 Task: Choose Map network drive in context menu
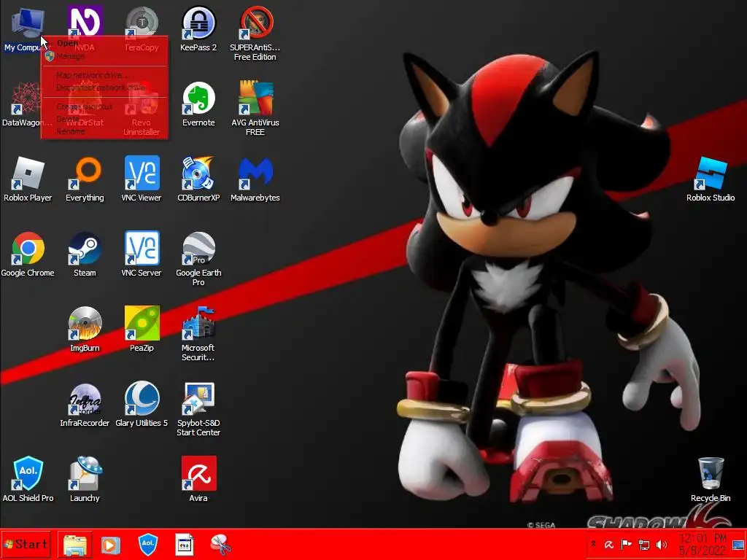(x=105, y=75)
